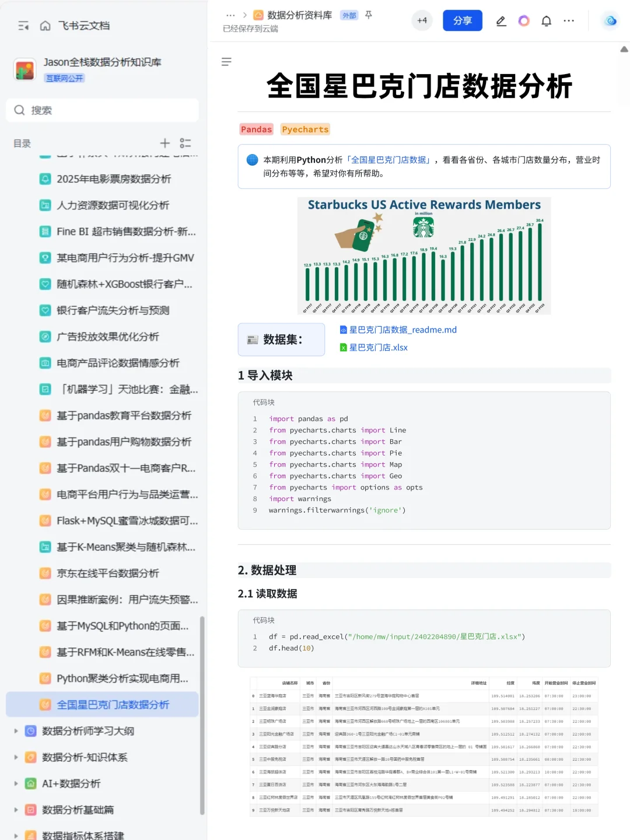Viewport: 630px width, 840px height.
Task: Click icon beside 因果推断案例：用户流失预警
Action: (45, 600)
